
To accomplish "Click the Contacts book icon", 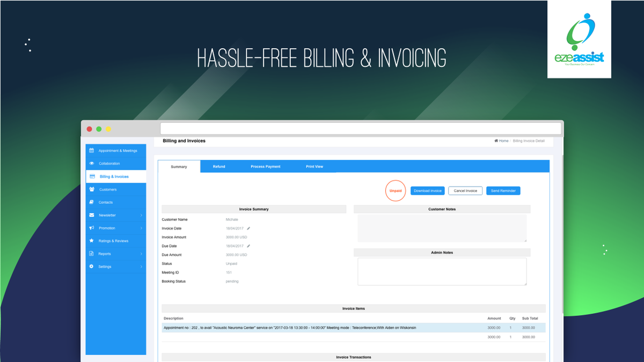I will pos(92,202).
